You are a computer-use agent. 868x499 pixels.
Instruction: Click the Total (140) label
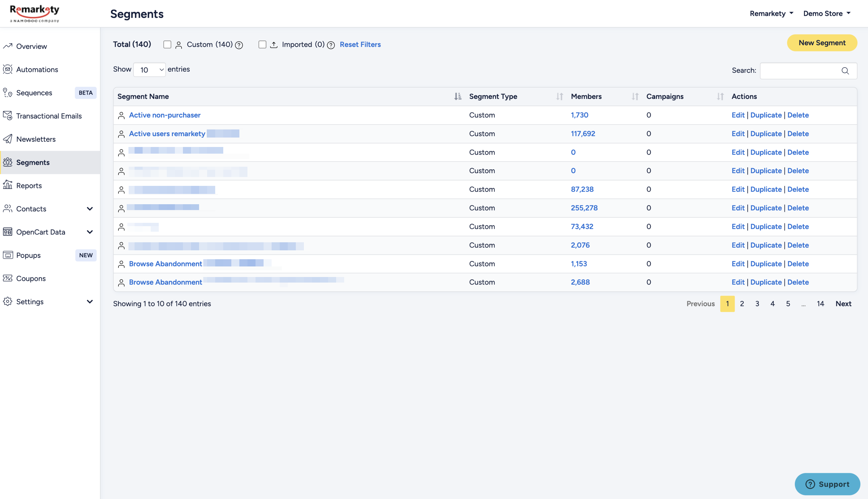132,44
